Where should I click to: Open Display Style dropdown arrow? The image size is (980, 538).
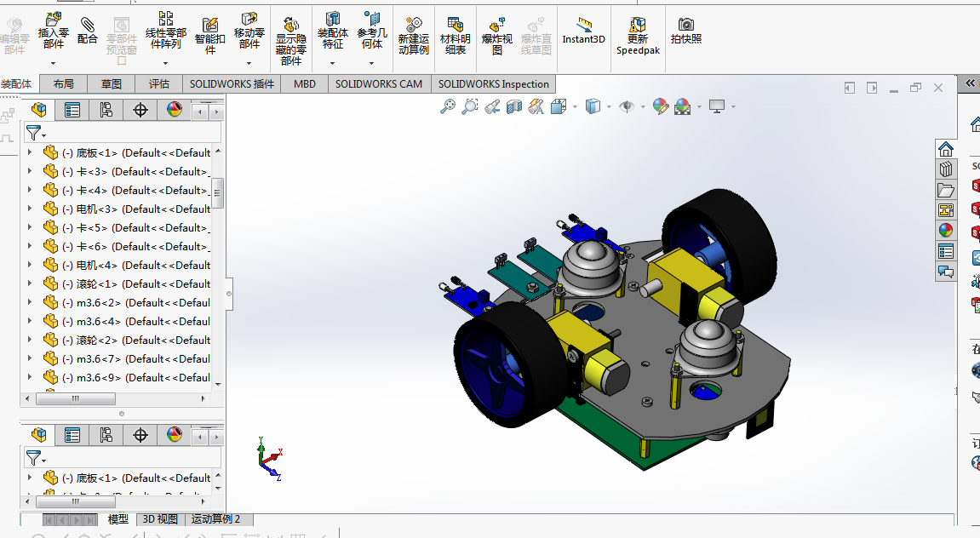pyautogui.click(x=609, y=107)
